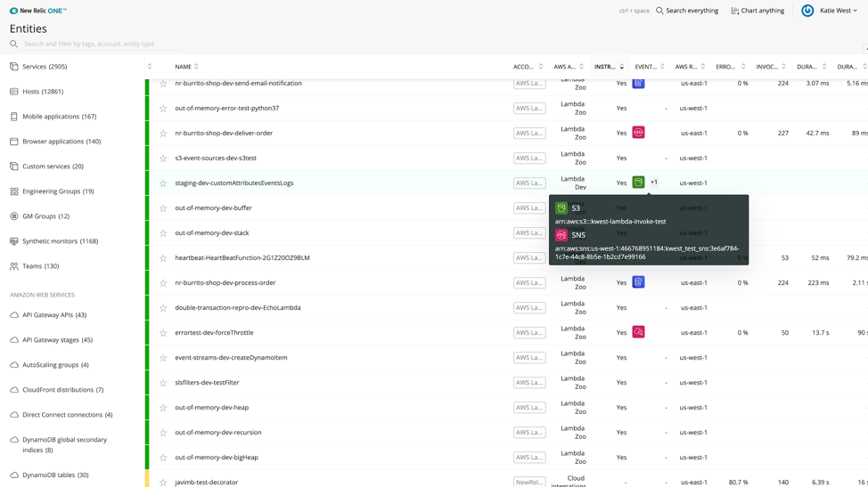The image size is (868, 487).
Task: Sort by NAME column
Action: [x=186, y=67]
